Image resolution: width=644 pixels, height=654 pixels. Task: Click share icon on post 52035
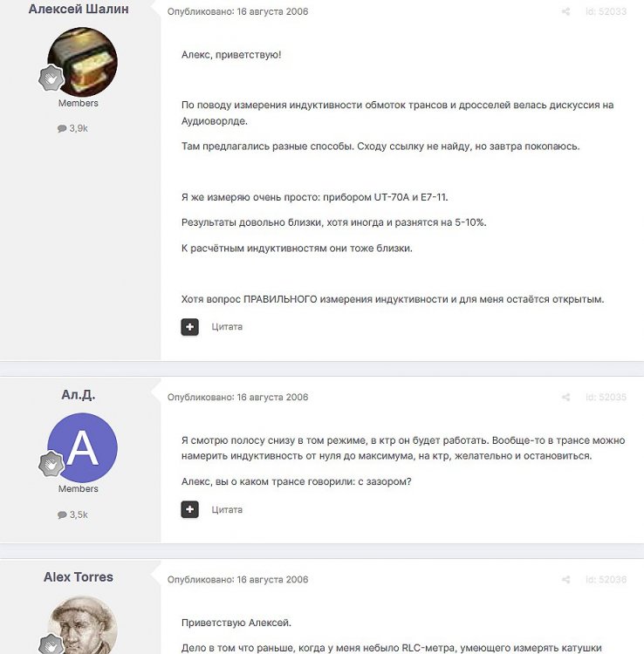(x=565, y=397)
